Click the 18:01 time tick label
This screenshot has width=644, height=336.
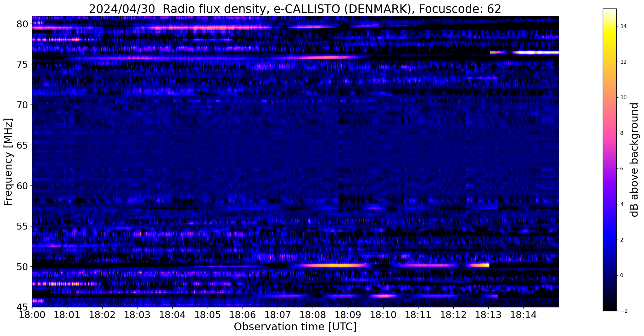67,314
